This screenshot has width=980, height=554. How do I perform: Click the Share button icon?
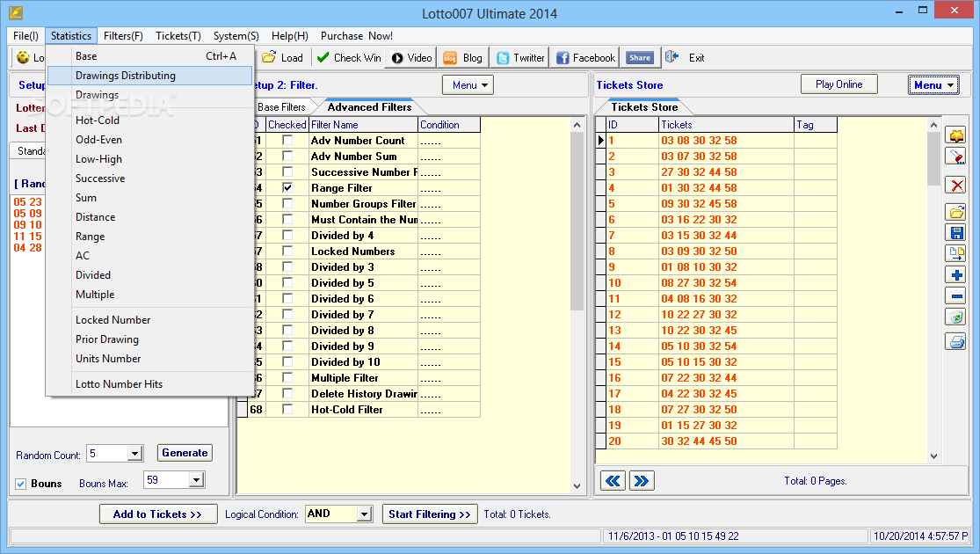[x=639, y=57]
